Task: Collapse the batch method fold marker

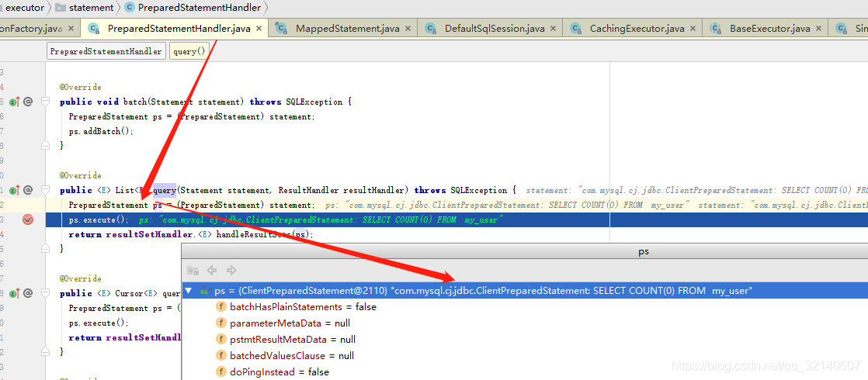Action: [x=45, y=102]
